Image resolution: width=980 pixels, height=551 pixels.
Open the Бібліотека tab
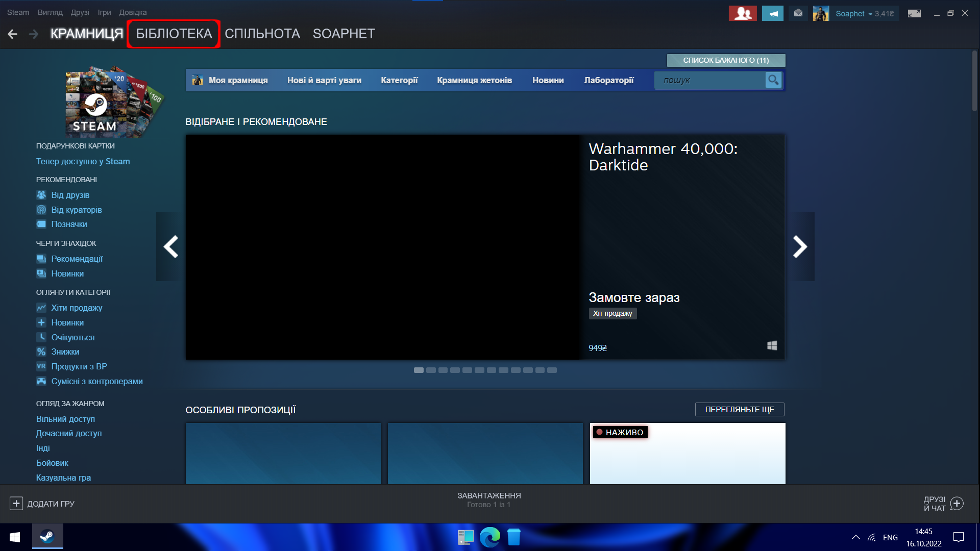[x=174, y=34]
